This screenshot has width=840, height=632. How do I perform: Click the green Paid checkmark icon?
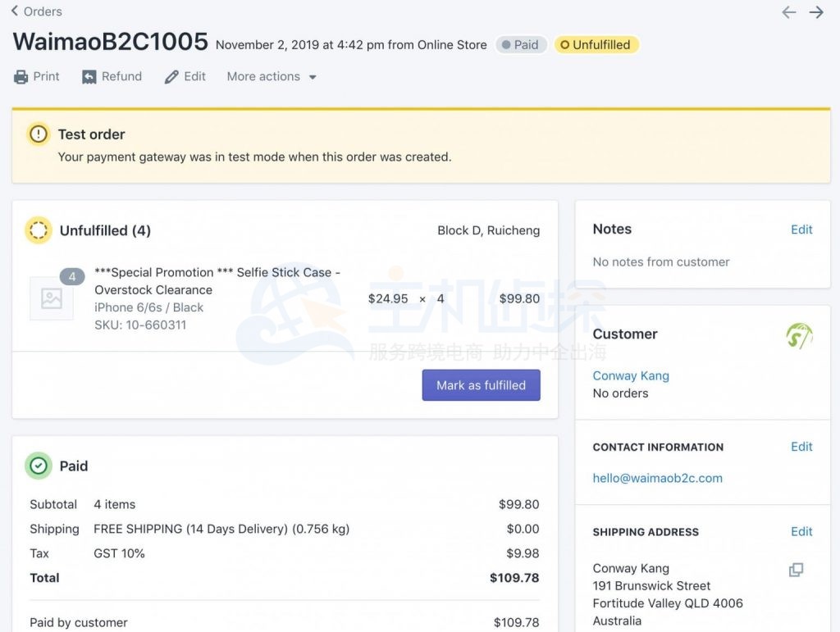[38, 466]
